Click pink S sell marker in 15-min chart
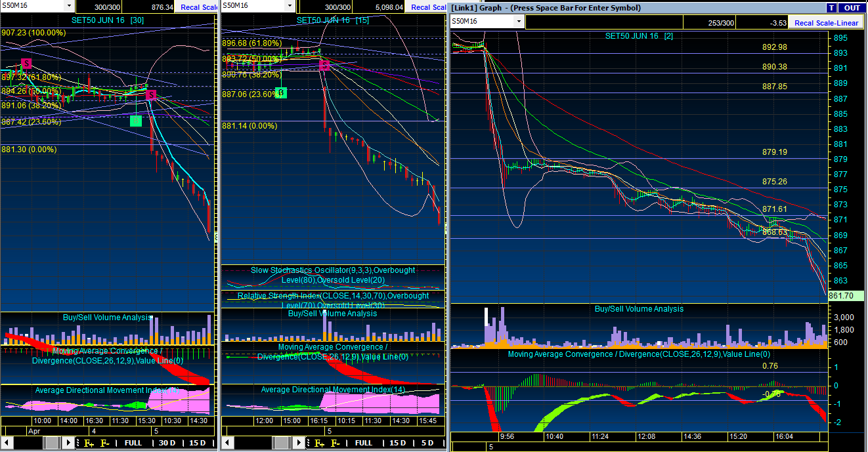This screenshot has width=868, height=452. click(x=324, y=65)
